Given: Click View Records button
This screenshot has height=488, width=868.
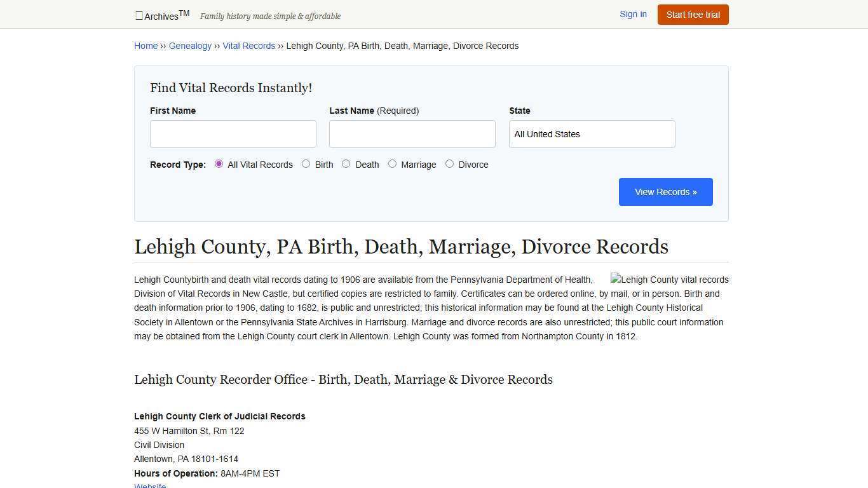Looking at the screenshot, I should pyautogui.click(x=665, y=191).
